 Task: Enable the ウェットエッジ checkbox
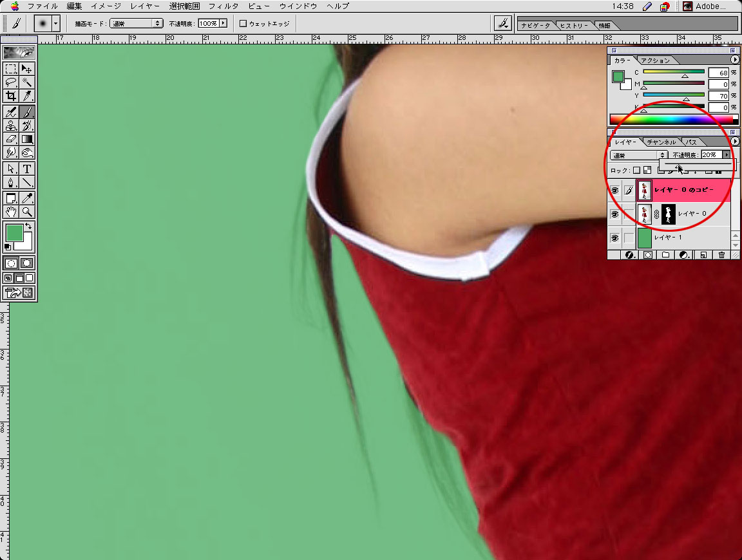(243, 24)
